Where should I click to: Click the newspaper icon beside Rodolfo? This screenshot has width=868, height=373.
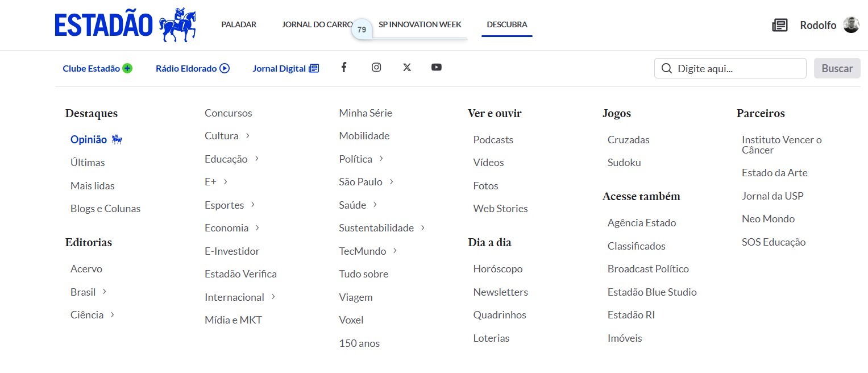[x=779, y=25]
